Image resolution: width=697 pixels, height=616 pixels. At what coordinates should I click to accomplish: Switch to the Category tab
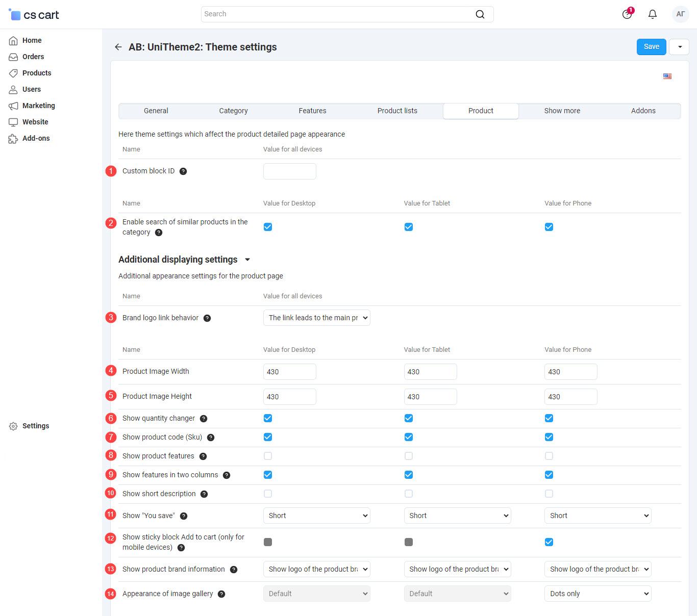tap(233, 111)
